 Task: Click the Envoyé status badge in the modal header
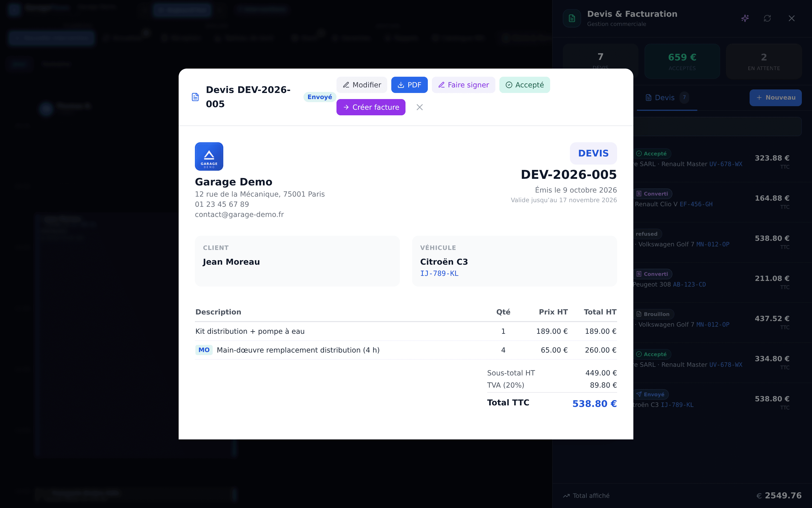(x=319, y=97)
